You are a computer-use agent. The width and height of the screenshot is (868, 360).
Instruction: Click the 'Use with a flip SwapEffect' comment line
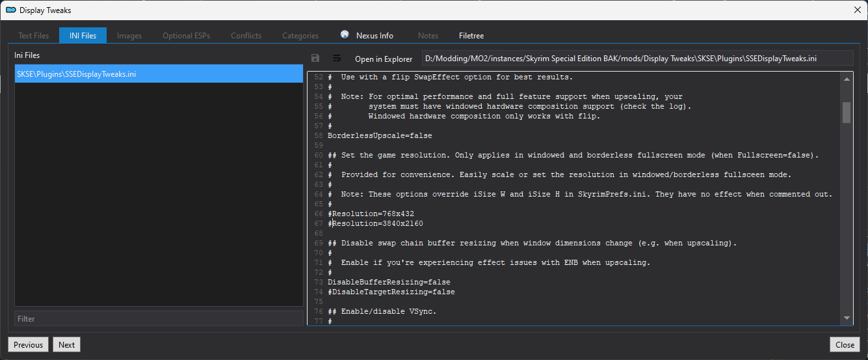coord(451,77)
